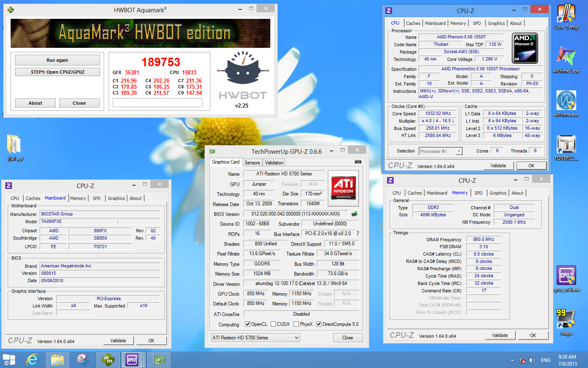Click Validate in the Memory CPU-Z window
The height and width of the screenshot is (368, 588).
(x=500, y=335)
